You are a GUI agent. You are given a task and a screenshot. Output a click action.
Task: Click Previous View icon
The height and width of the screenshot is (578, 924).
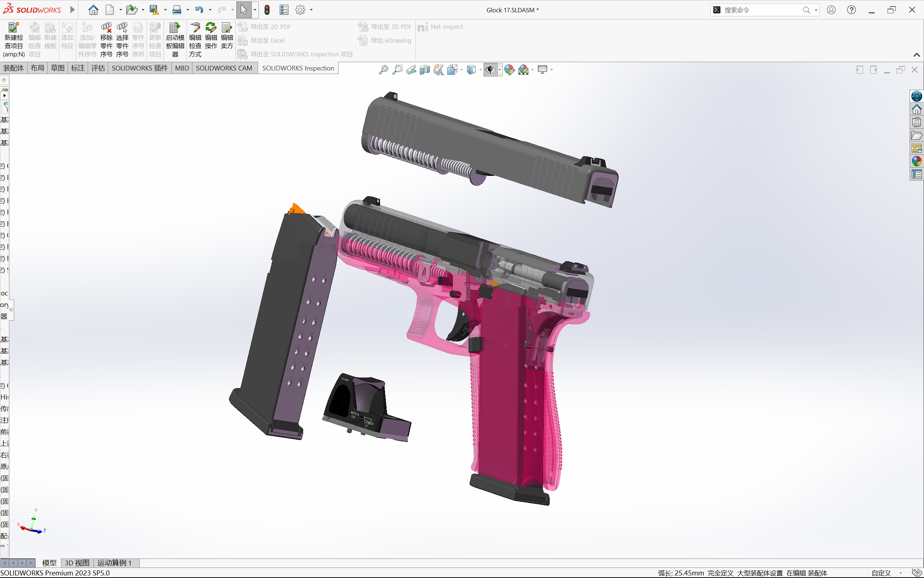pos(411,70)
